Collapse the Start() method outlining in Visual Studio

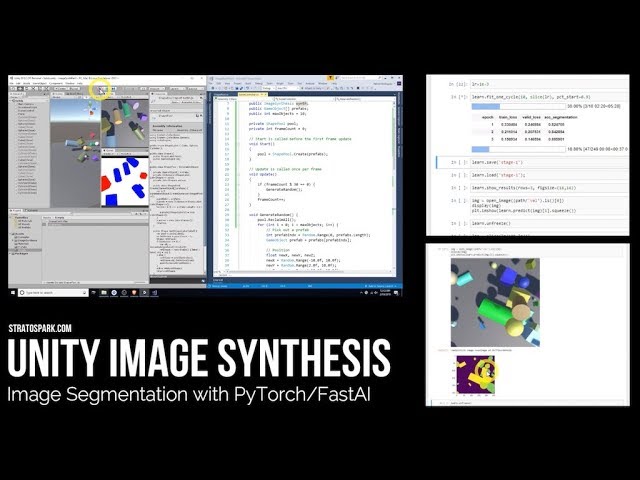tap(238, 144)
